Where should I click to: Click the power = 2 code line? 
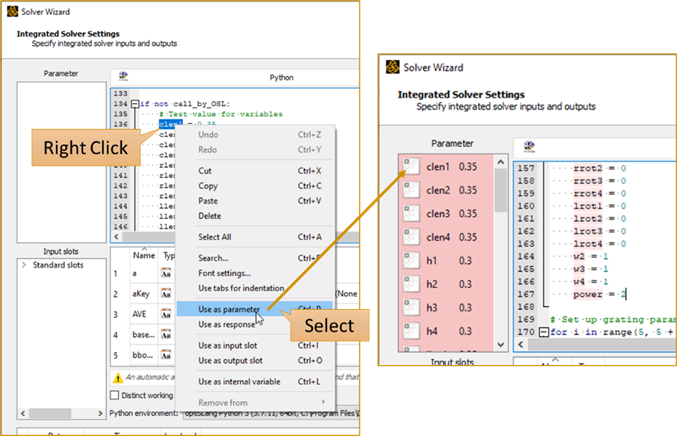point(599,294)
